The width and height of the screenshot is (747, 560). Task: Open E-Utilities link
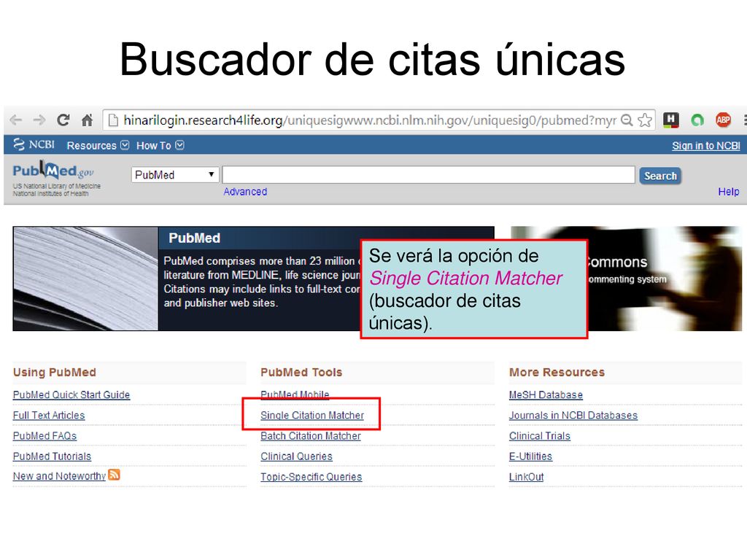pos(531,456)
